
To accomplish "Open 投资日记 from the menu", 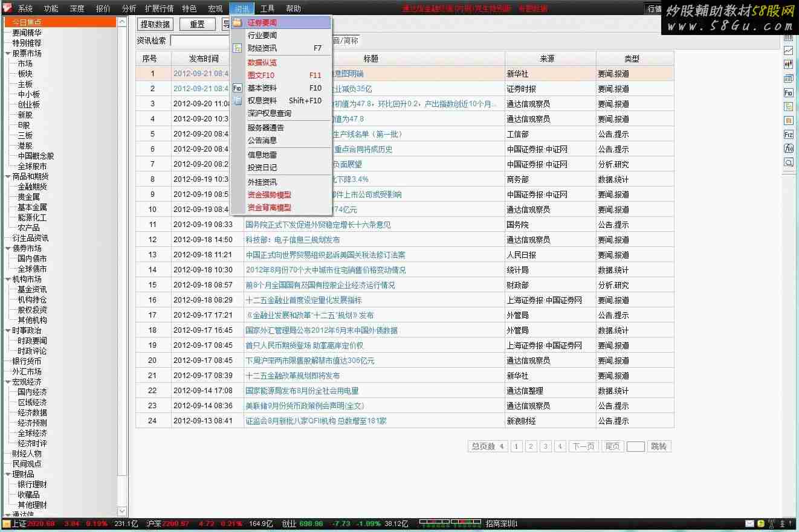I will point(281,167).
